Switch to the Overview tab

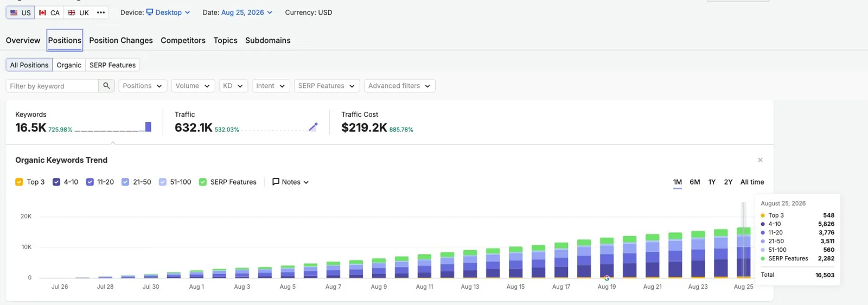23,40
